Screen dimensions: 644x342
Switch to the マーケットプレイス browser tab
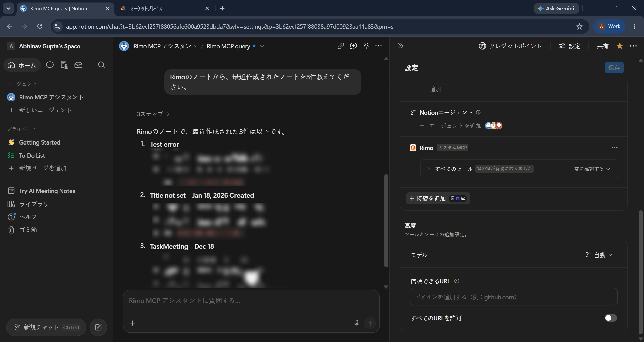click(164, 9)
